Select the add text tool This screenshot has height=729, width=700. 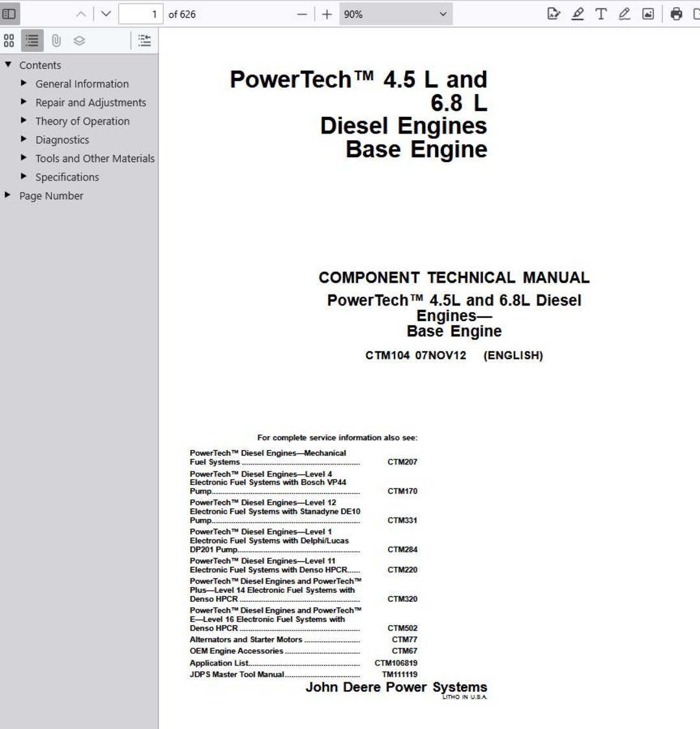[x=601, y=14]
